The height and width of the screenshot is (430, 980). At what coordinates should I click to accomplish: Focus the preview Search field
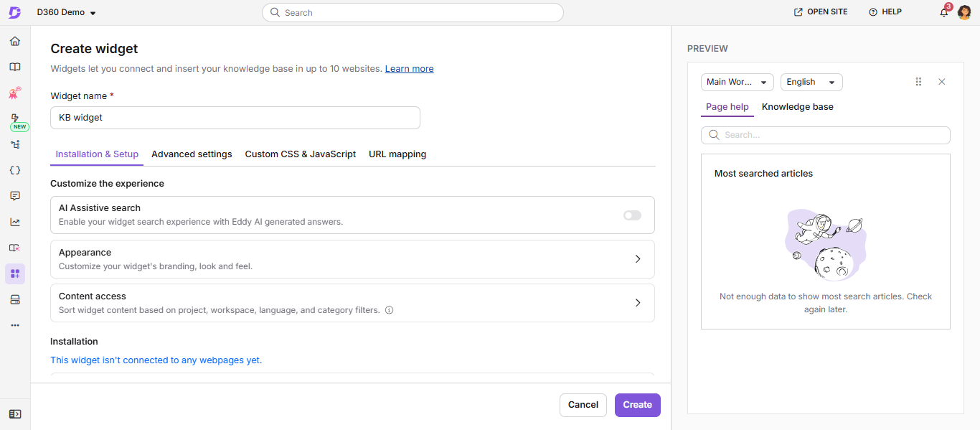[x=826, y=135]
